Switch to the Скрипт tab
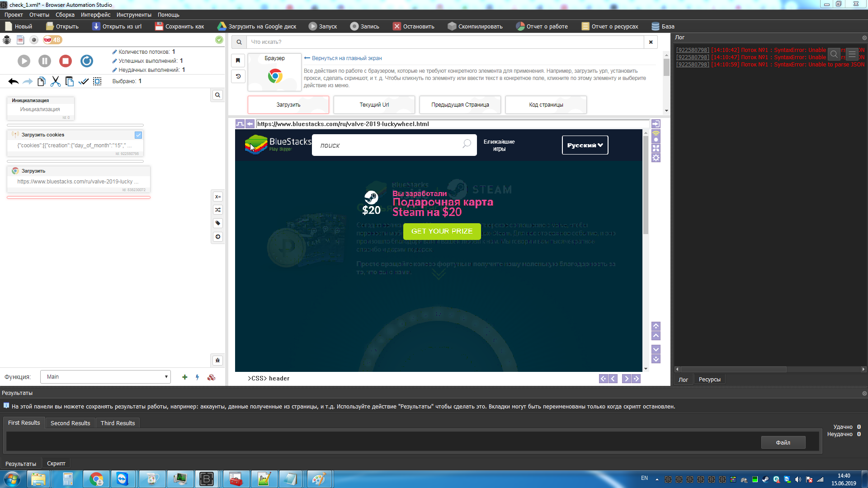 pos(56,464)
